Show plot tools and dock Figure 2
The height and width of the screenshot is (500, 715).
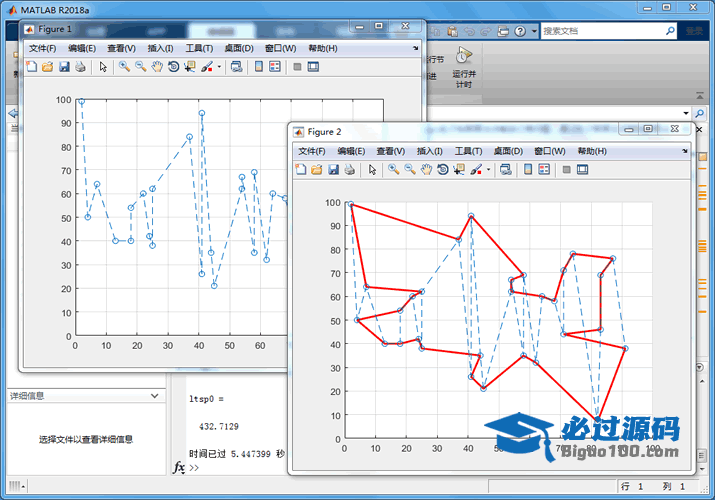582,170
